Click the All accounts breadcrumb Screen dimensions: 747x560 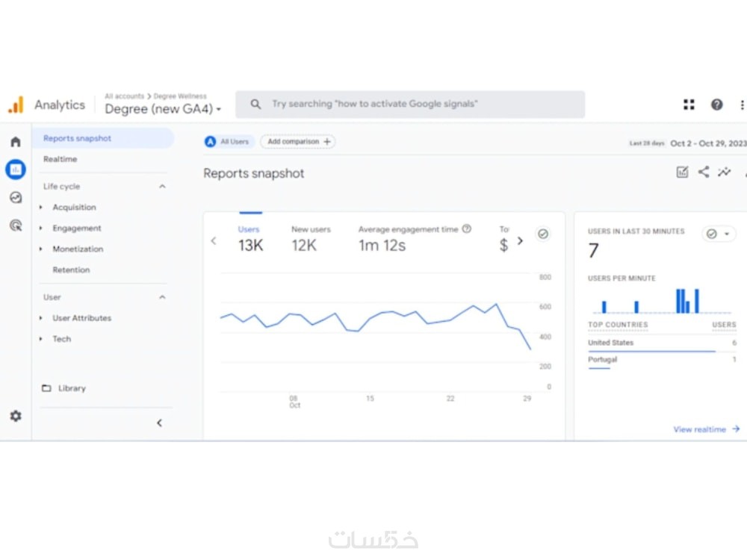click(x=124, y=96)
